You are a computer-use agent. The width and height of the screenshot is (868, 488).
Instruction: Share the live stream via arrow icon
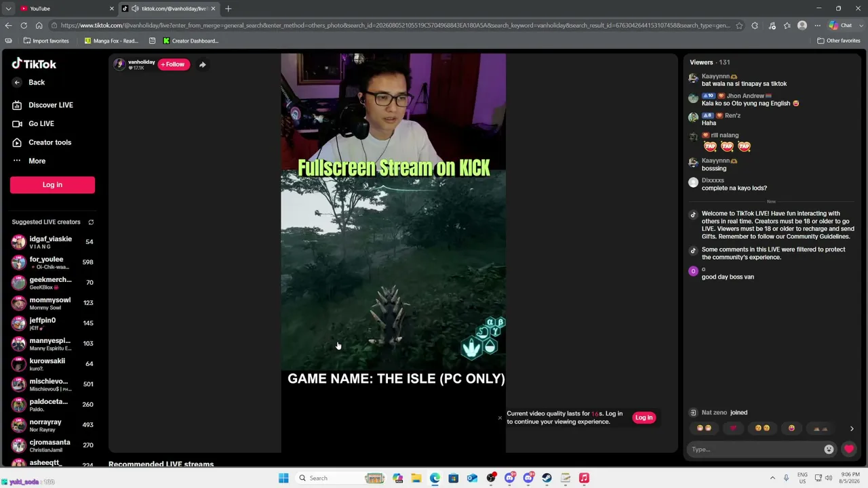tap(202, 64)
